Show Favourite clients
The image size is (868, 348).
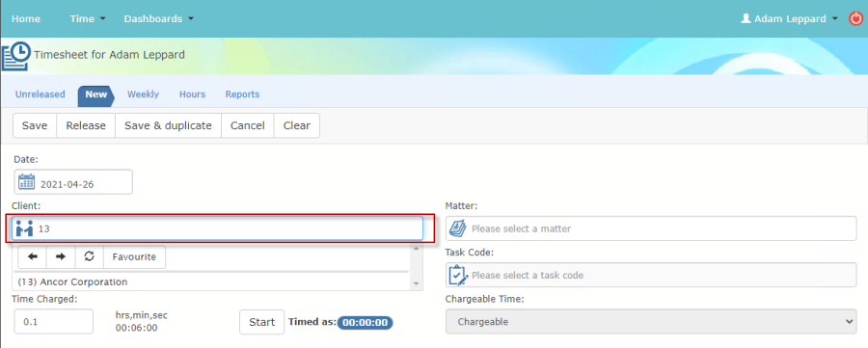pos(134,256)
